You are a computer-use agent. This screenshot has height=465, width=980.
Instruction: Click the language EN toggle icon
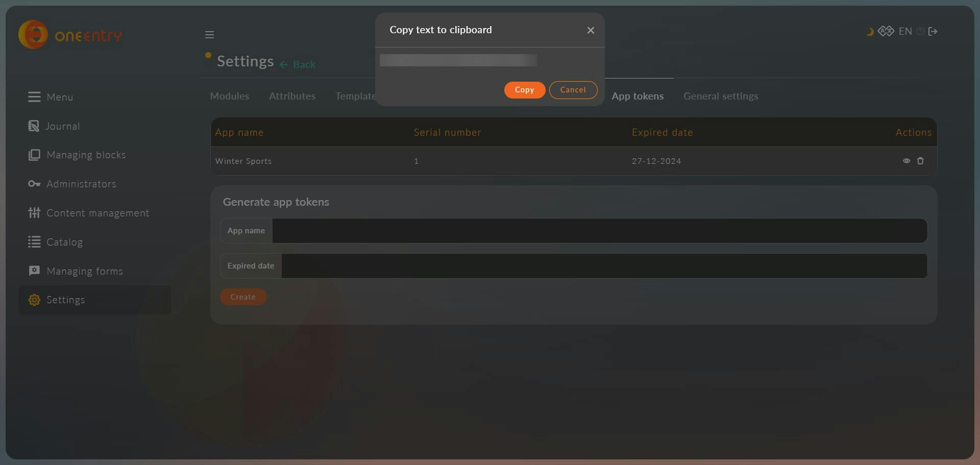905,31
